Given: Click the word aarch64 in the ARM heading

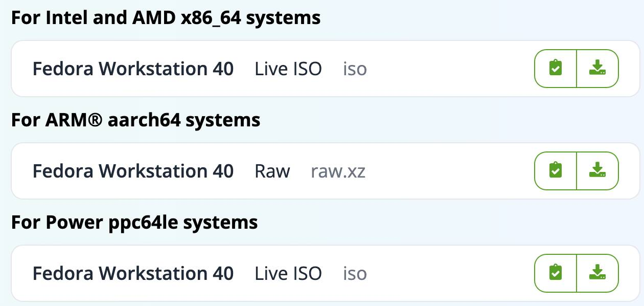Looking at the screenshot, I should click(145, 120).
